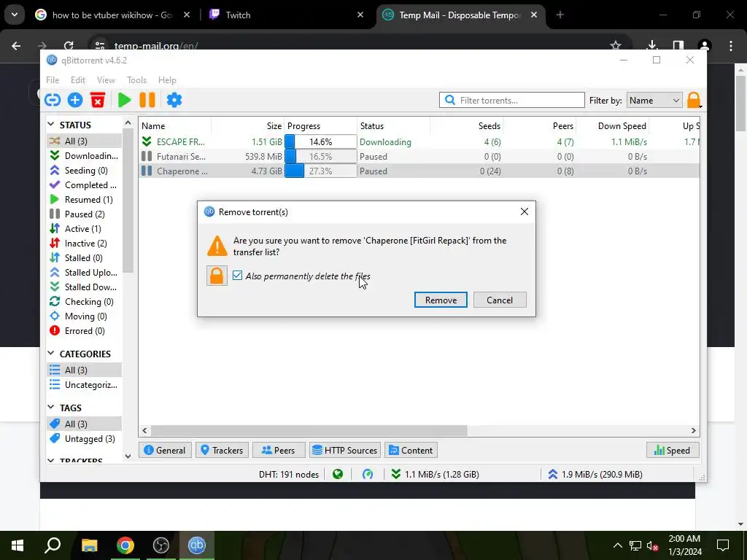The width and height of the screenshot is (747, 560).
Task: Open File Explorer from taskbar
Action: click(89, 545)
